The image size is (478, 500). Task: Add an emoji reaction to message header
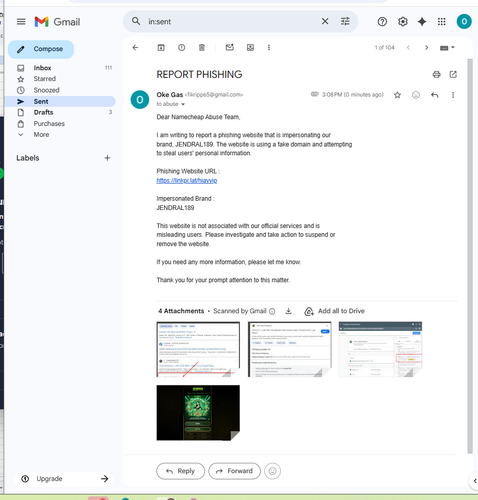416,95
